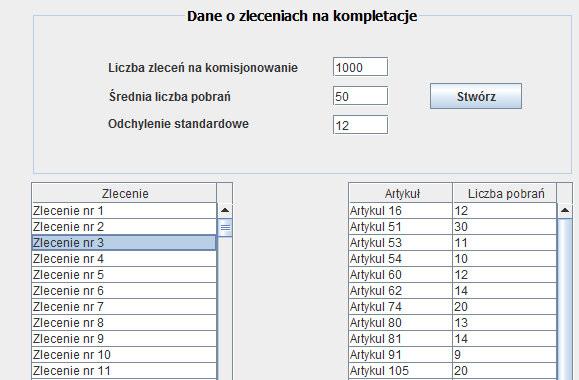Select row Zlecenie nr 7

(x=124, y=307)
